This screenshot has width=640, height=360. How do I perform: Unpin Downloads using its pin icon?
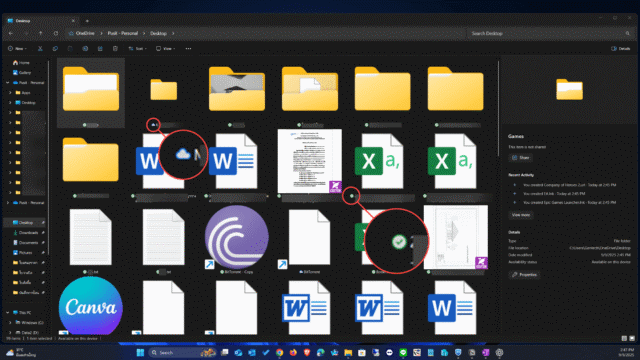coord(43,233)
